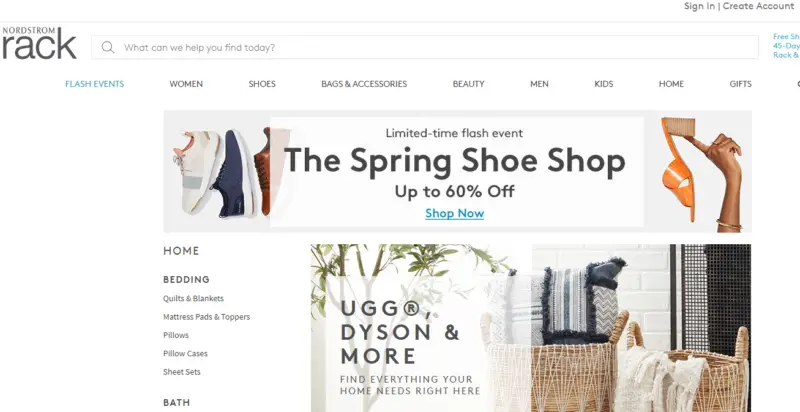
Task: Go to the Men category
Action: pyautogui.click(x=539, y=84)
